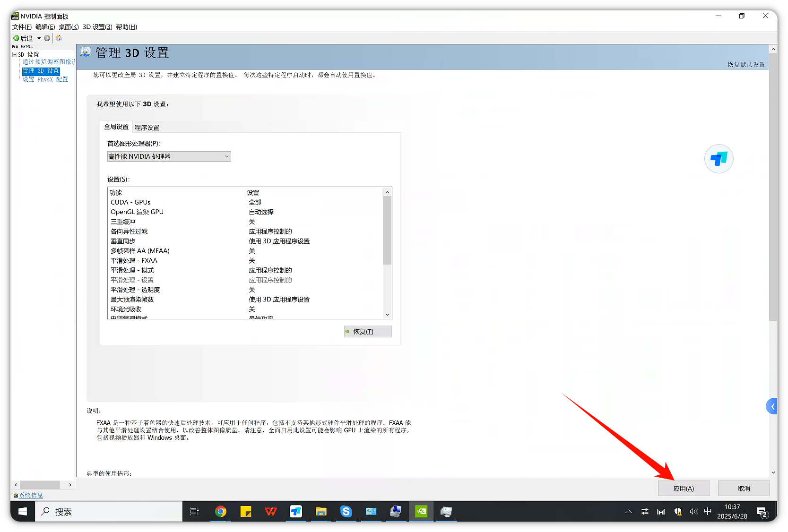Click the 恢复(T) button
This screenshot has width=788, height=532.
[x=368, y=332]
